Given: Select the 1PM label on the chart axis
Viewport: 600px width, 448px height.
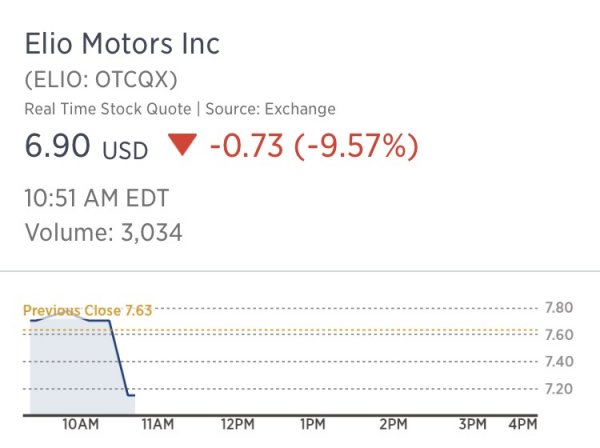Looking at the screenshot, I should point(314,425).
